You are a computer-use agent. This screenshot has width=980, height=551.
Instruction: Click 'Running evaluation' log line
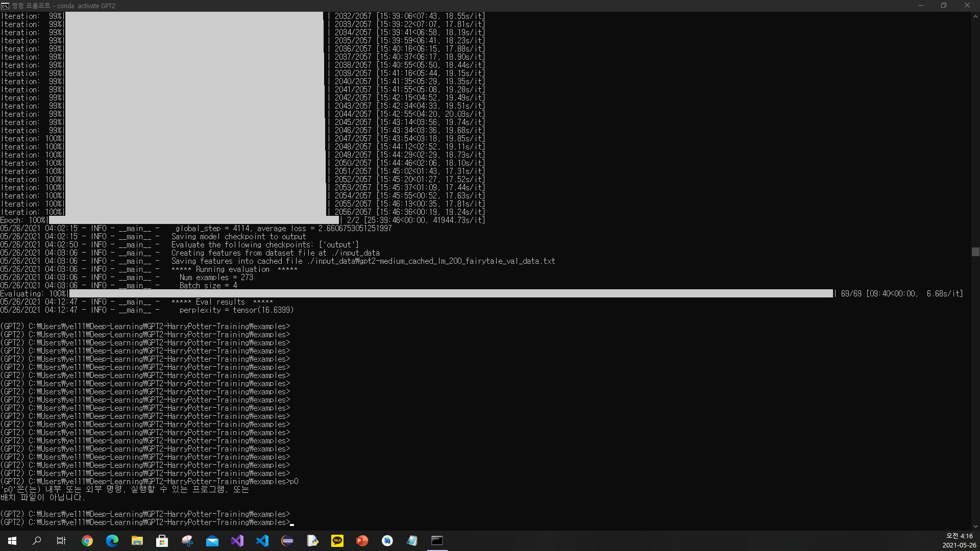tap(149, 269)
